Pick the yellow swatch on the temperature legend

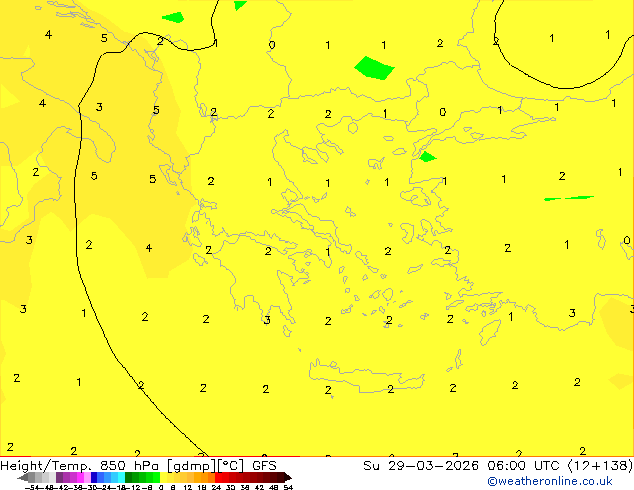point(163,477)
